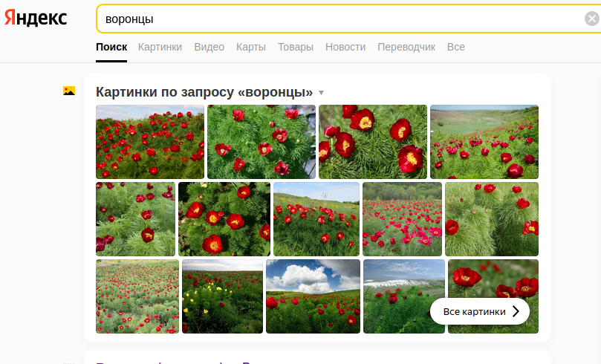Open bottom-row thumbnail with white chalk hills
Screen dimensions: 601x364
[404, 296]
